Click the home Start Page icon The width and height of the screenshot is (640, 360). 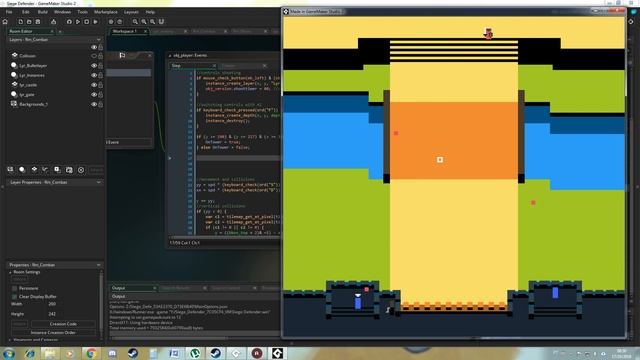coord(5,22)
